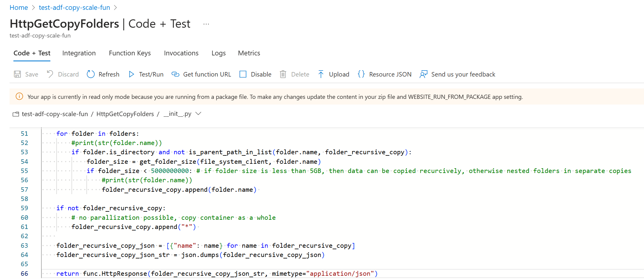Click the feedback person icon

click(423, 74)
